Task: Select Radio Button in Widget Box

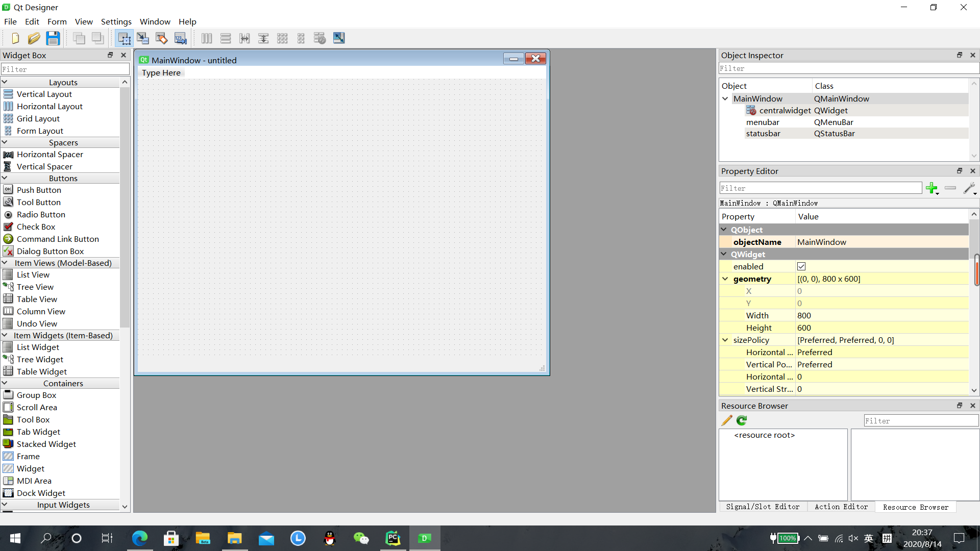Action: click(41, 215)
